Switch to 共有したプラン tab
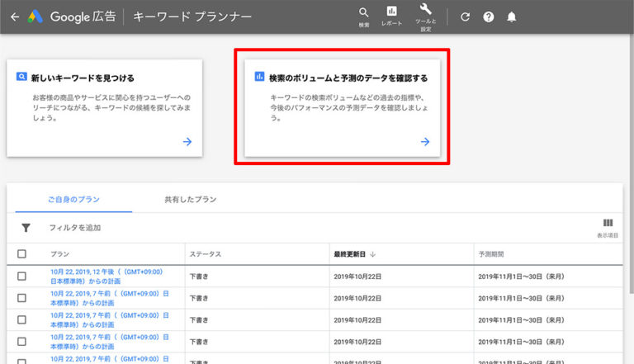Image resolution: width=634 pixels, height=364 pixels. click(191, 200)
